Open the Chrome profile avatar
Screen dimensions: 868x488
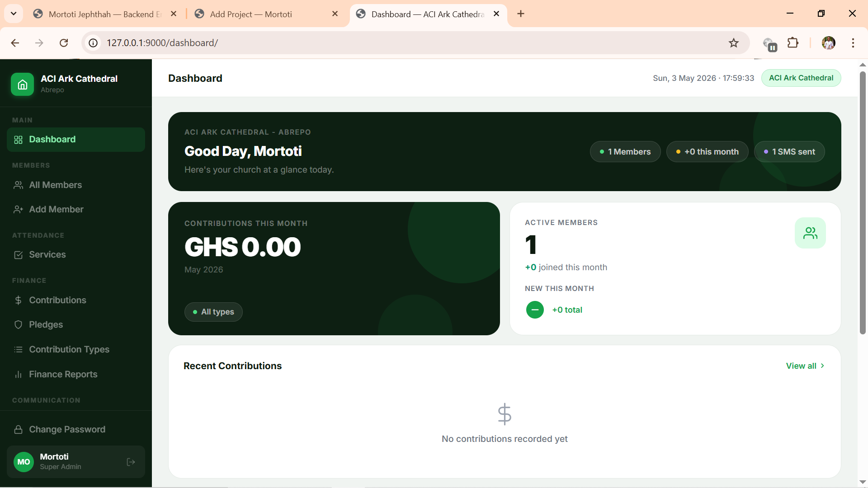pos(828,43)
